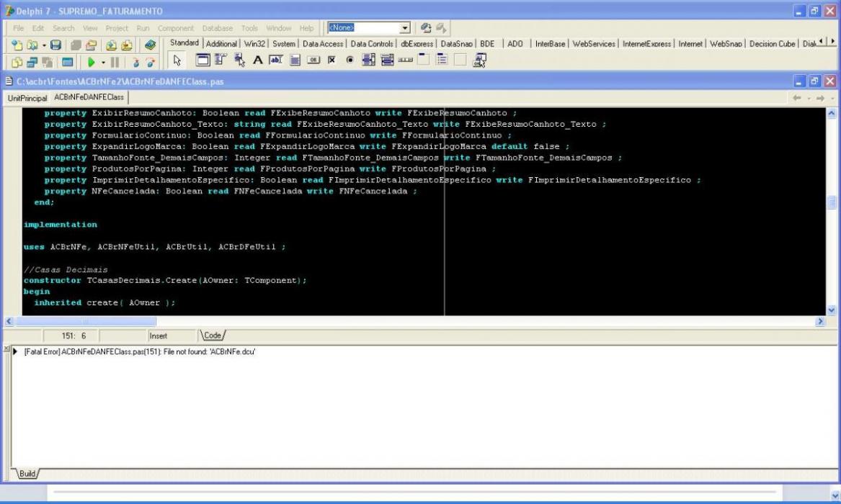The width and height of the screenshot is (841, 504).
Task: Expand the Run button dropdown arrow
Action: (103, 63)
